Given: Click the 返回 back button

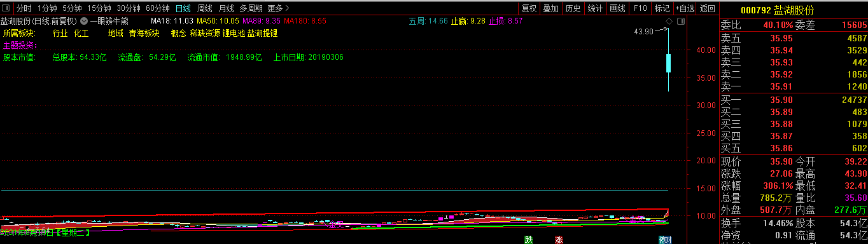Looking at the screenshot, I should click(707, 8).
